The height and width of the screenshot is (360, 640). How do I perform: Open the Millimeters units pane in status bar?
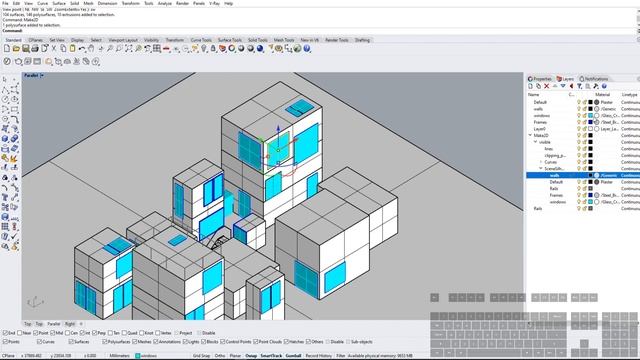click(x=119, y=356)
